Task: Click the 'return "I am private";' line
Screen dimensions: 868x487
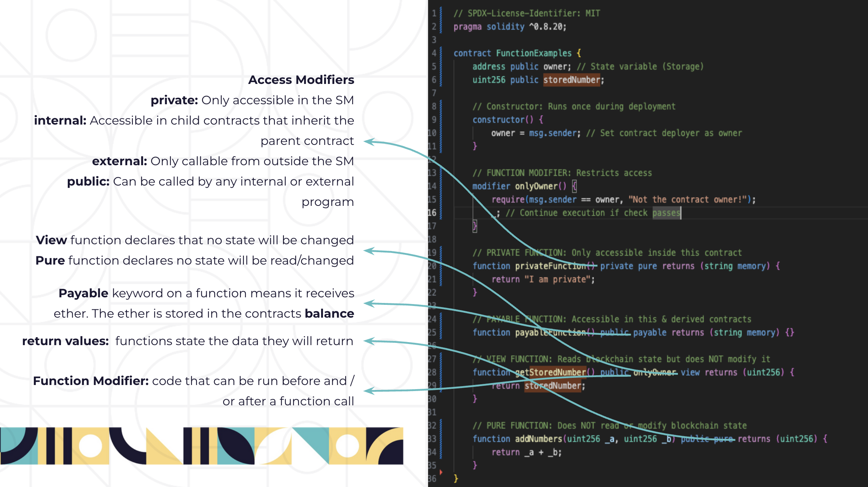Action: (x=543, y=279)
